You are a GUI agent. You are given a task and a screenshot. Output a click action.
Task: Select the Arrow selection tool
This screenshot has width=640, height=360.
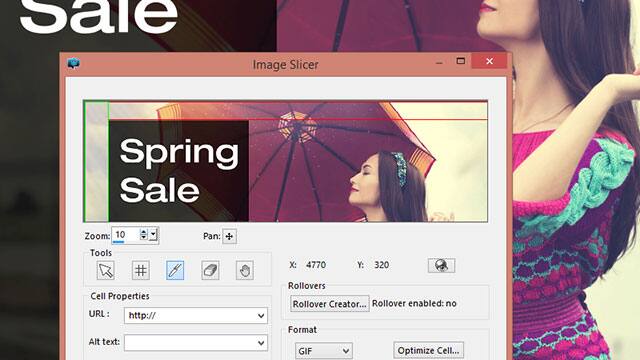coord(106,270)
